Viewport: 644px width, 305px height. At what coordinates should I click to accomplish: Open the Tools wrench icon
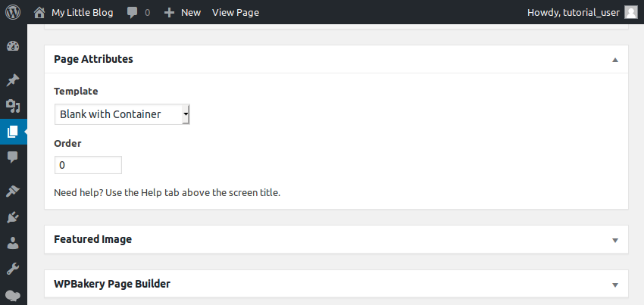(x=13, y=269)
